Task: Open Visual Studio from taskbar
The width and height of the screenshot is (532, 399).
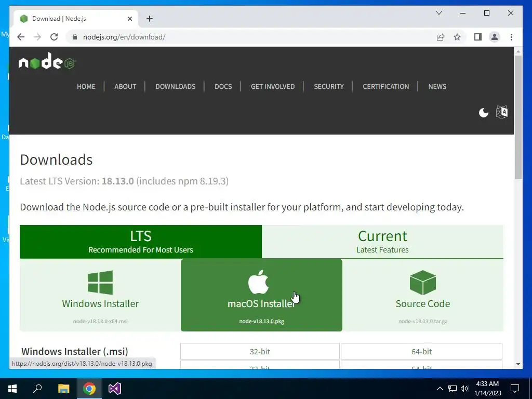Action: click(115, 389)
